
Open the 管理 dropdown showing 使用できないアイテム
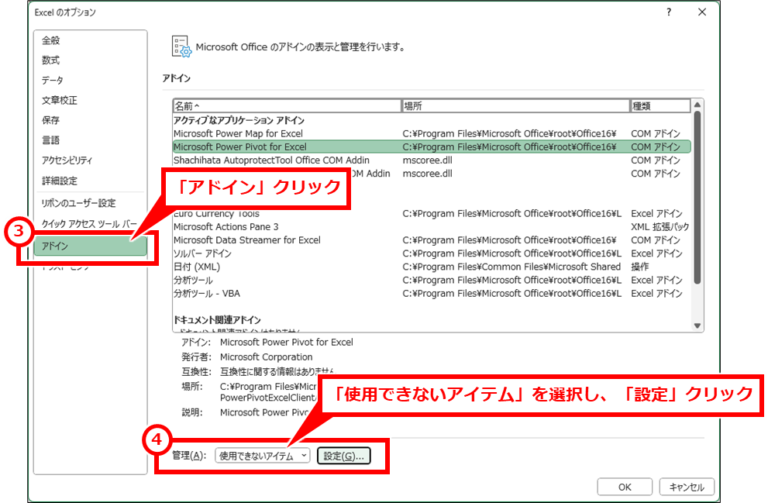263,456
